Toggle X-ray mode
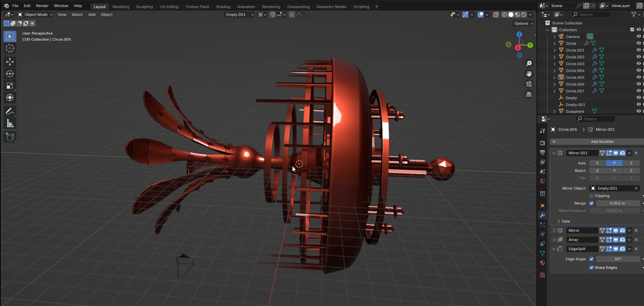644x306 pixels. click(x=496, y=15)
